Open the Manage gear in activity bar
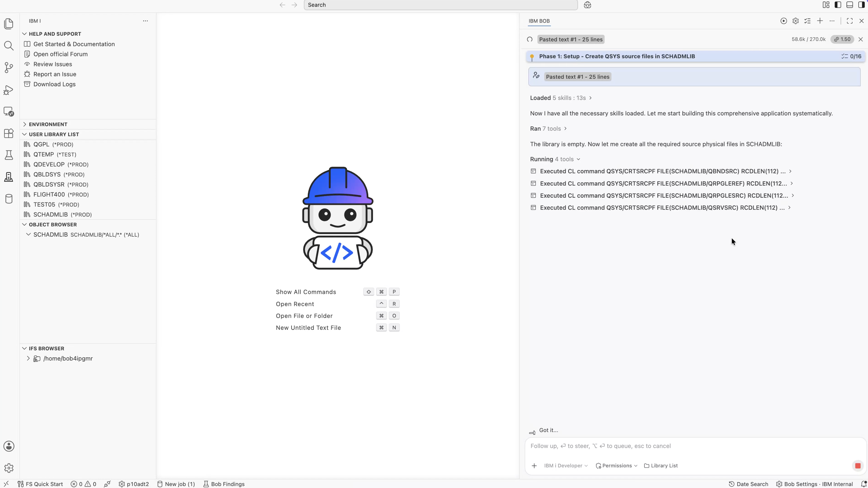 point(9,468)
